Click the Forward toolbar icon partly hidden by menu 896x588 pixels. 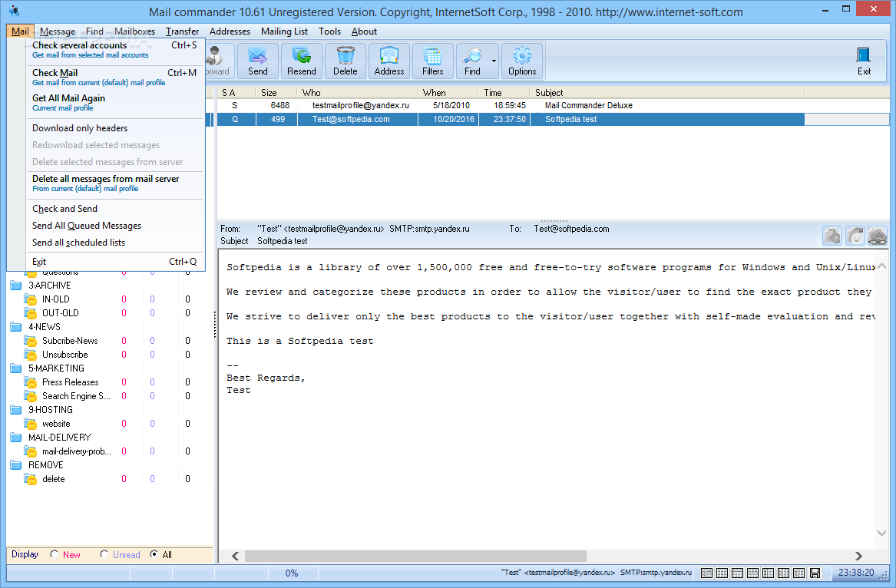click(x=219, y=61)
